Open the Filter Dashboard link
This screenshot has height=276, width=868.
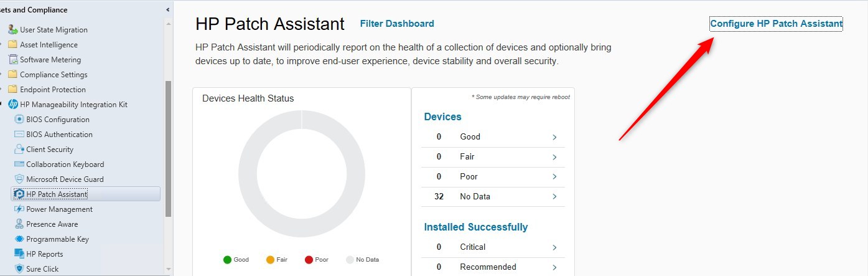pyautogui.click(x=397, y=24)
